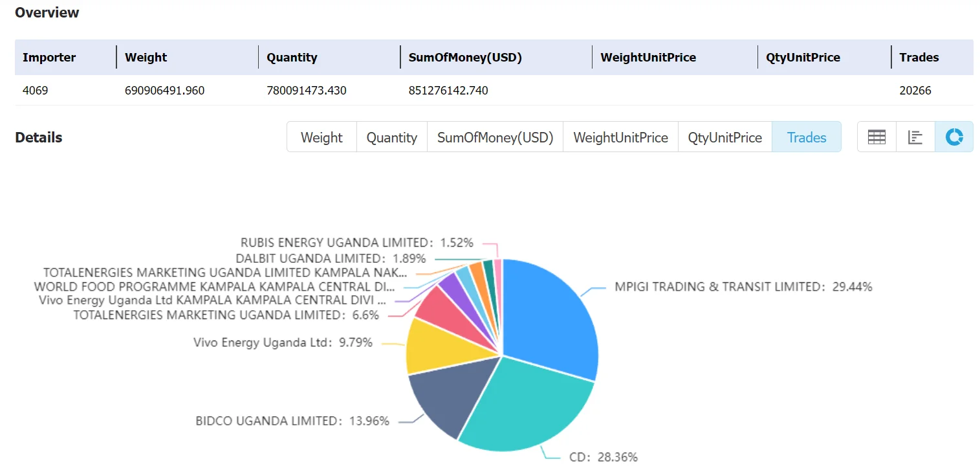Click Vivo Energy Uganda Ltd: 9.79% label
The image size is (980, 470).
tap(283, 342)
